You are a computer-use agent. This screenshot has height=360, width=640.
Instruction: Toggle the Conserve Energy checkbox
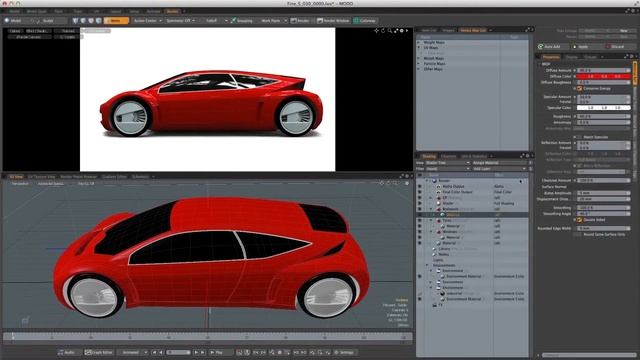click(x=579, y=88)
